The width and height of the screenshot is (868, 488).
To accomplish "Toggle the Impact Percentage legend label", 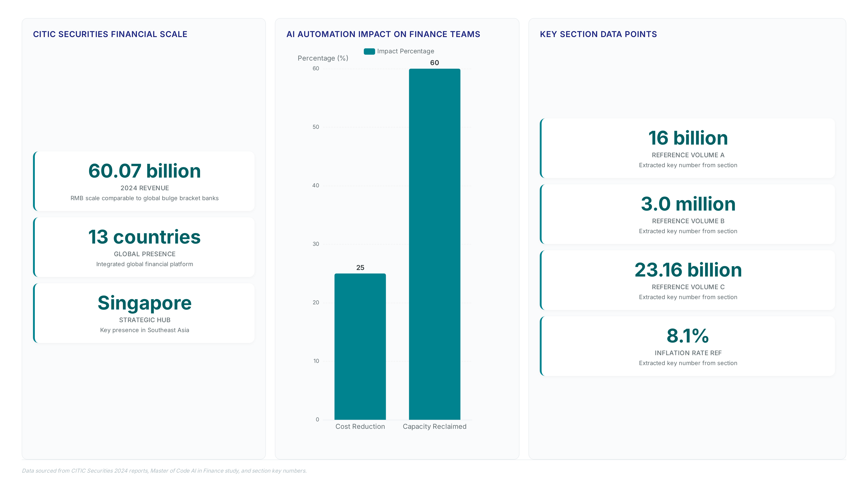I will tap(405, 51).
